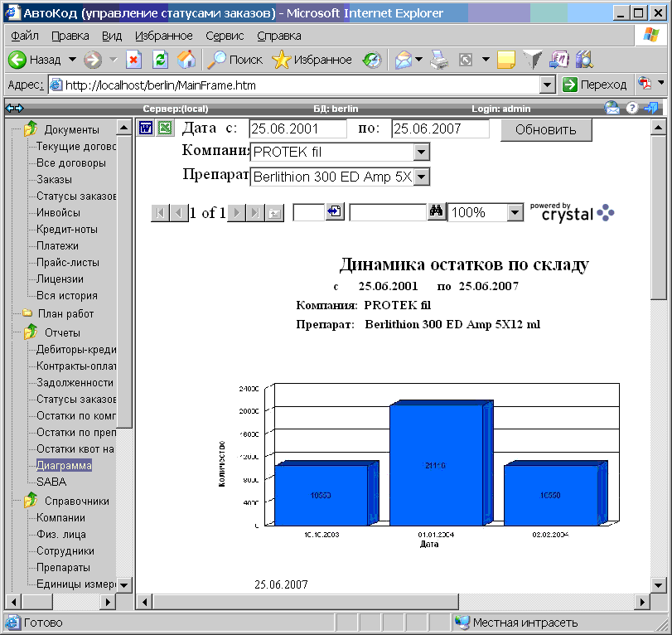Click the binoculars search icon
The height and width of the screenshot is (635, 672).
[437, 212]
